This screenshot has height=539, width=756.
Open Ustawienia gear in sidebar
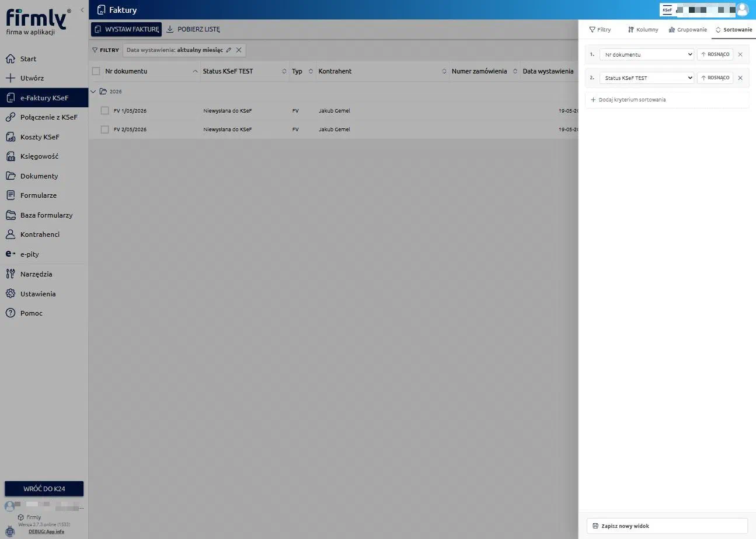click(x=10, y=293)
